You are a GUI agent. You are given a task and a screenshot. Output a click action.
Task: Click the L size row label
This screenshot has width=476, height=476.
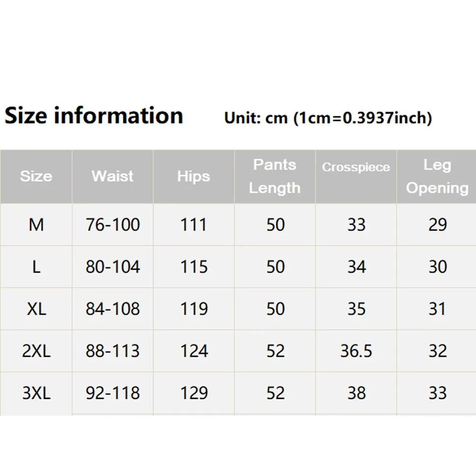pos(36,267)
